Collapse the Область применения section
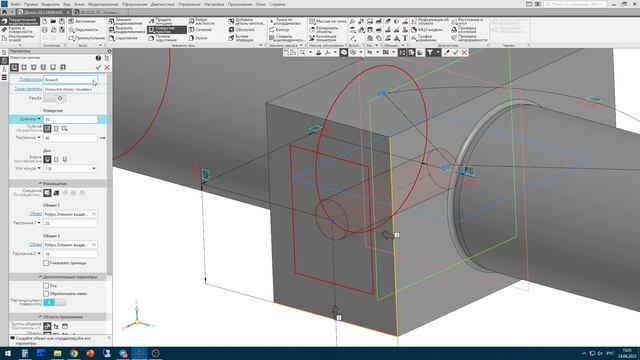 pyautogui.click(x=58, y=317)
